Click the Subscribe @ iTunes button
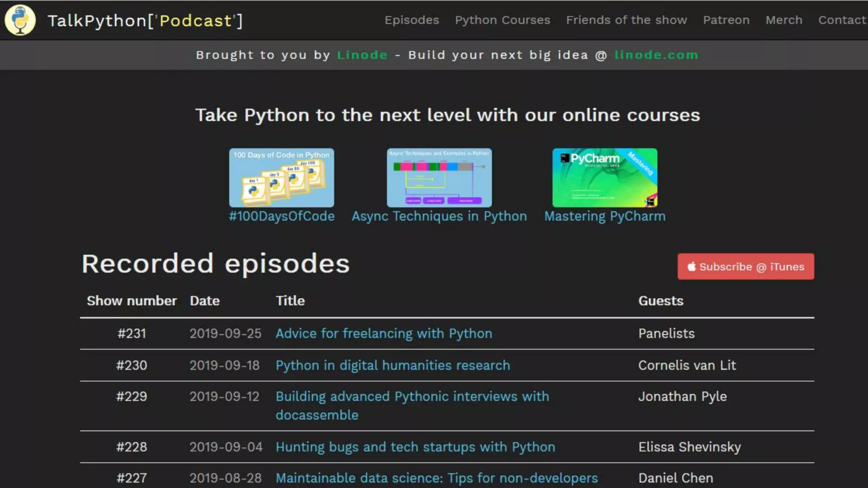 coord(746,266)
